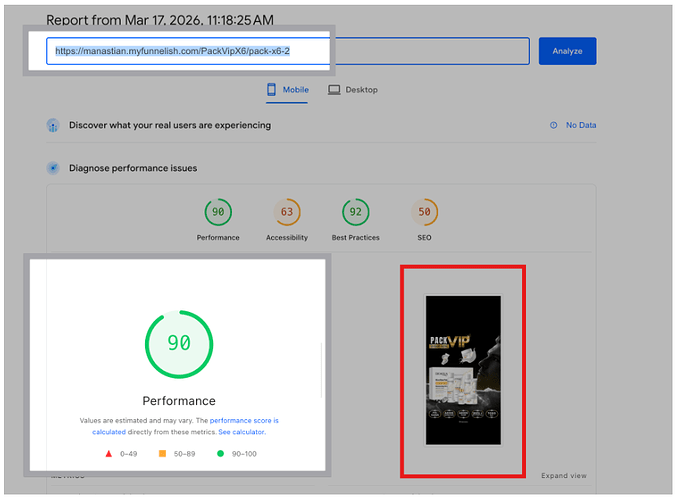The width and height of the screenshot is (677, 500).
Task: Toggle Expand view for metrics
Action: coord(564,476)
